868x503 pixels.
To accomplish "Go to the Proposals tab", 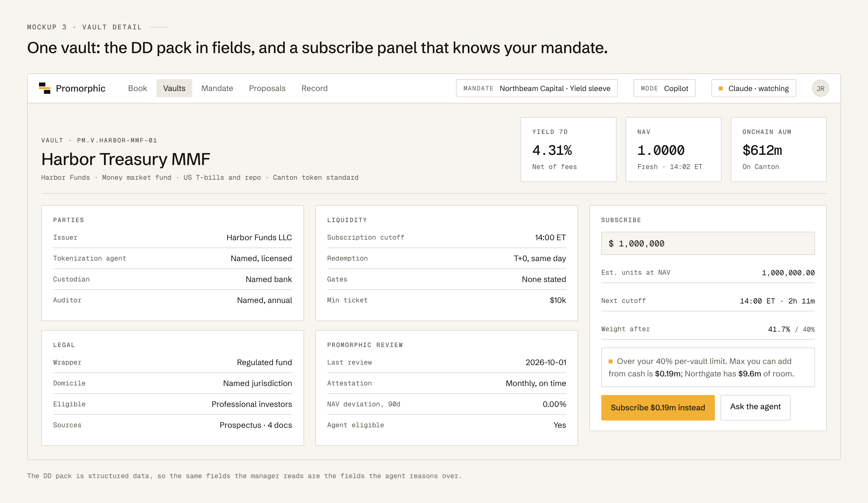I will coord(267,88).
